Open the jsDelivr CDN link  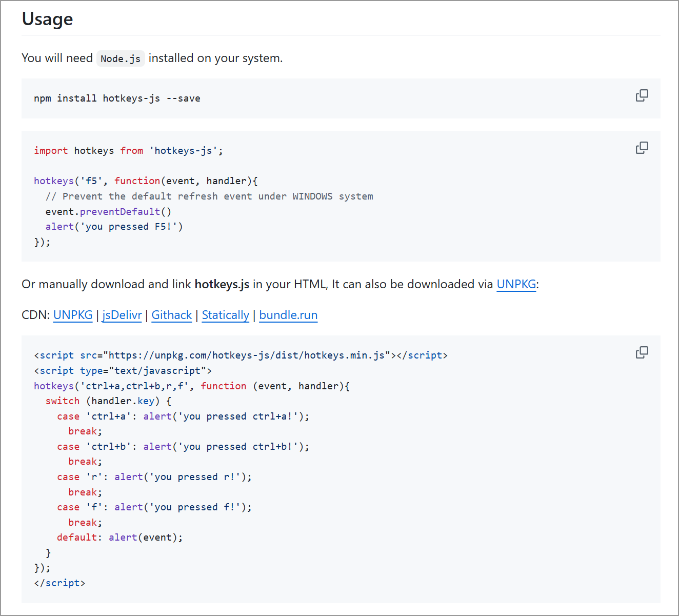(122, 315)
